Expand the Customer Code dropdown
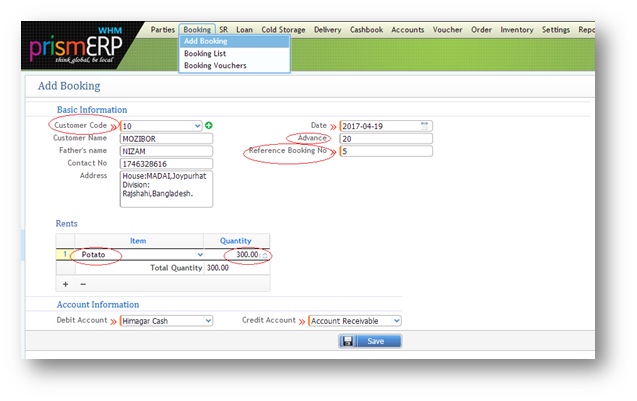 (x=197, y=126)
